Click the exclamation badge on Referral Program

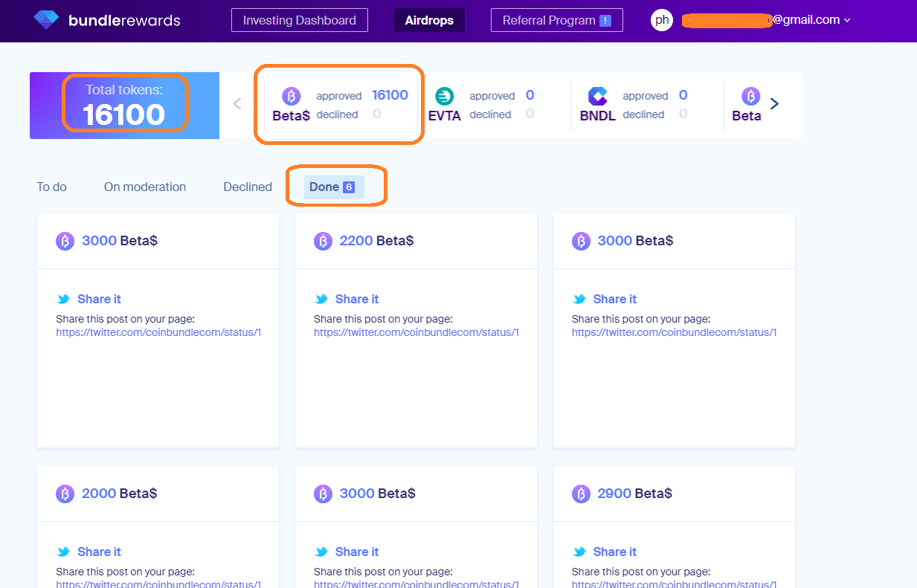click(605, 21)
